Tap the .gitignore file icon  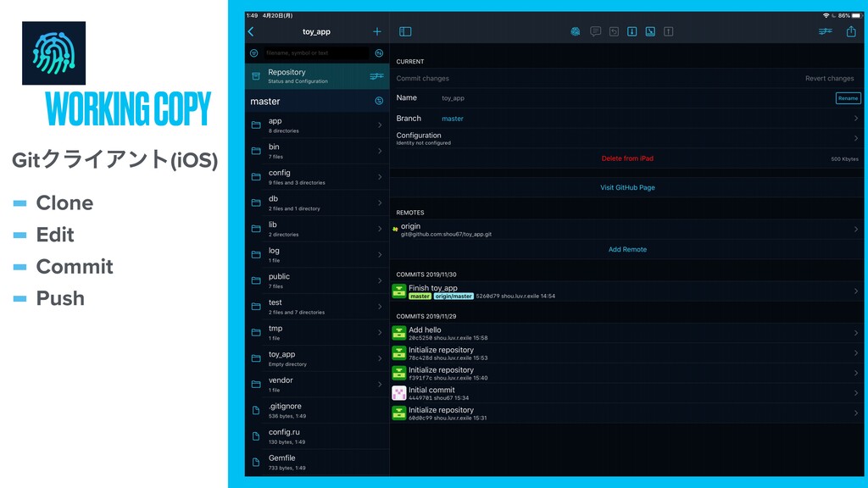click(x=256, y=410)
